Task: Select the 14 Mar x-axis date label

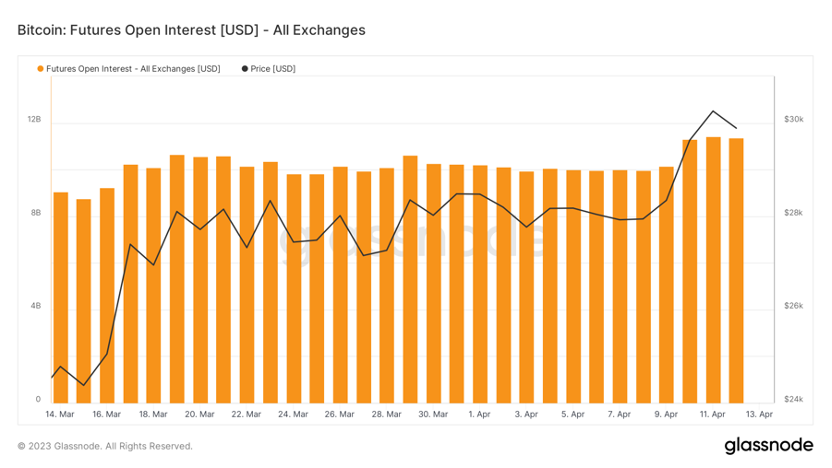Action: (60, 414)
